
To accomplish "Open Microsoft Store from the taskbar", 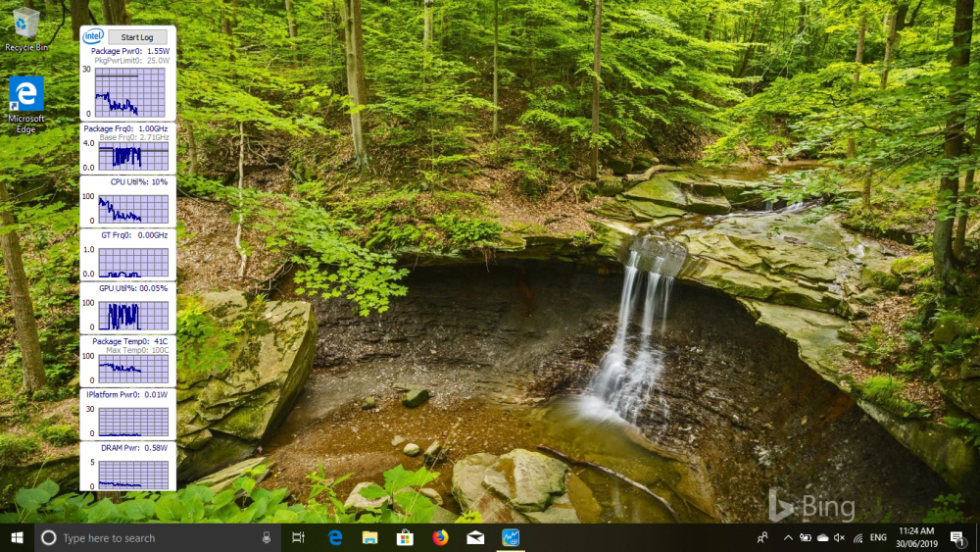I will pos(405,537).
